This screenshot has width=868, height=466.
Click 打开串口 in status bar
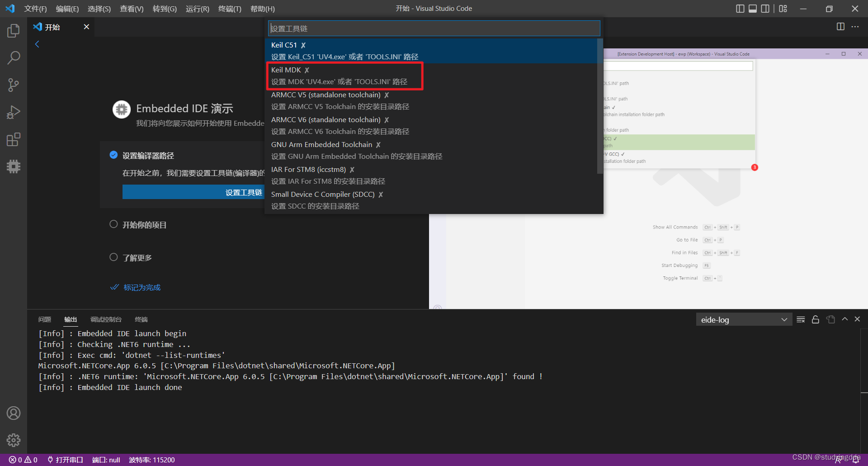[x=66, y=460]
